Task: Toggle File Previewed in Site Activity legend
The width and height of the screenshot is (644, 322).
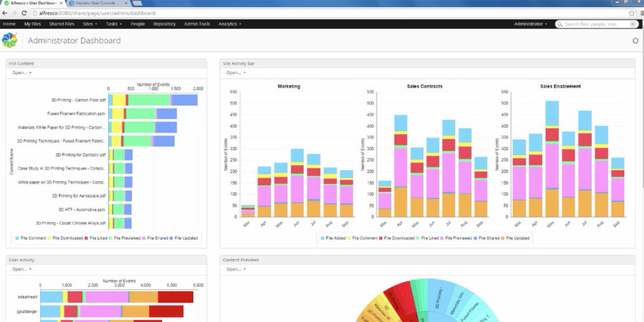Action: pyautogui.click(x=456, y=238)
